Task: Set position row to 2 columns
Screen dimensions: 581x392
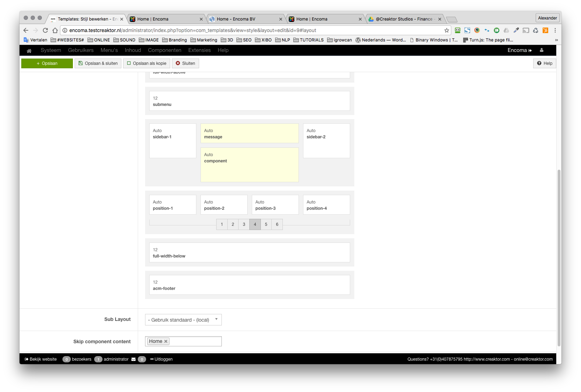Action: pyautogui.click(x=233, y=224)
